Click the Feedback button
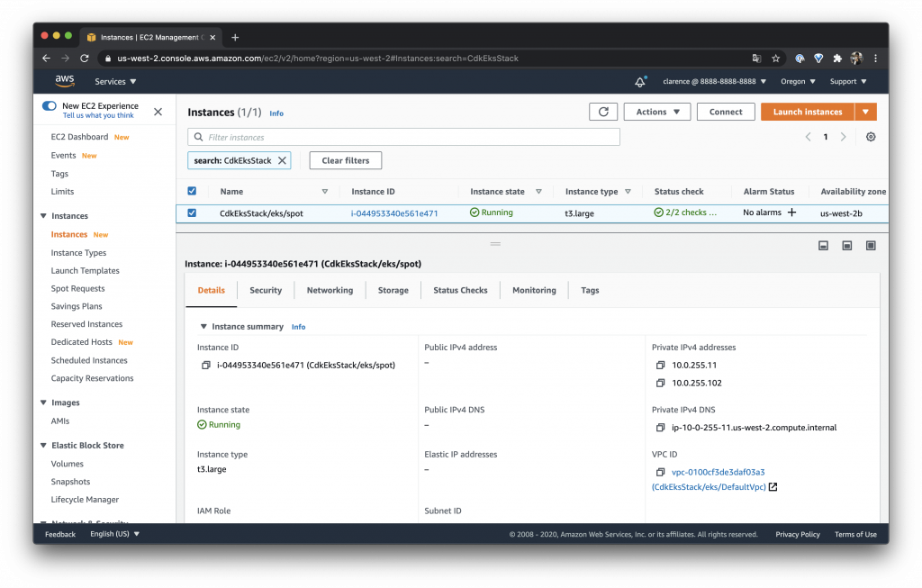This screenshot has height=588, width=922. [60, 534]
